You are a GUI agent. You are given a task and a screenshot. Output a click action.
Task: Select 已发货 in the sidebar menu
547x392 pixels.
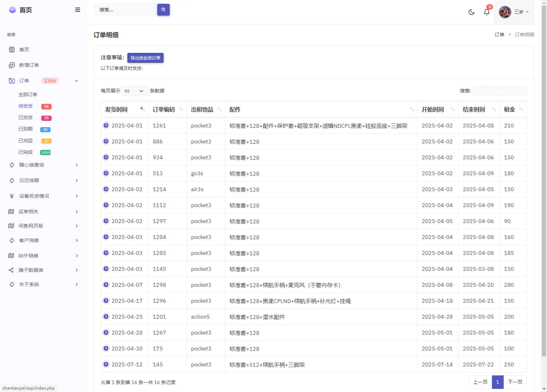coord(25,117)
